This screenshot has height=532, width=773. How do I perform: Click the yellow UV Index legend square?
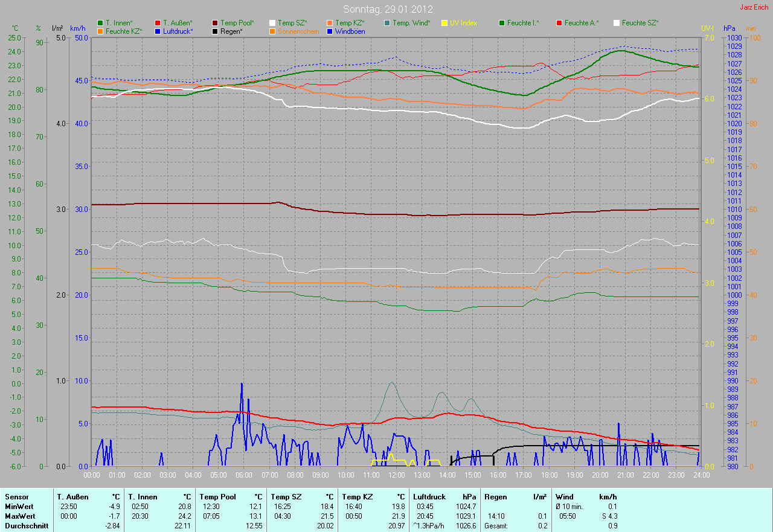pos(444,23)
